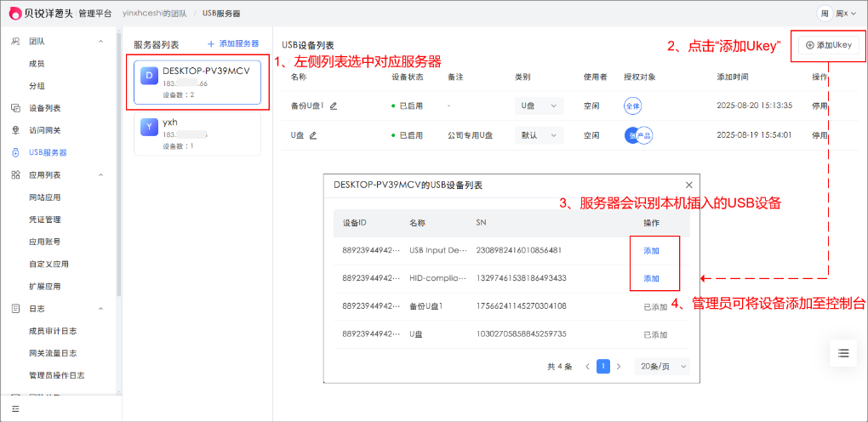
Task: Click the Y avatar of yxh server
Action: click(x=149, y=127)
